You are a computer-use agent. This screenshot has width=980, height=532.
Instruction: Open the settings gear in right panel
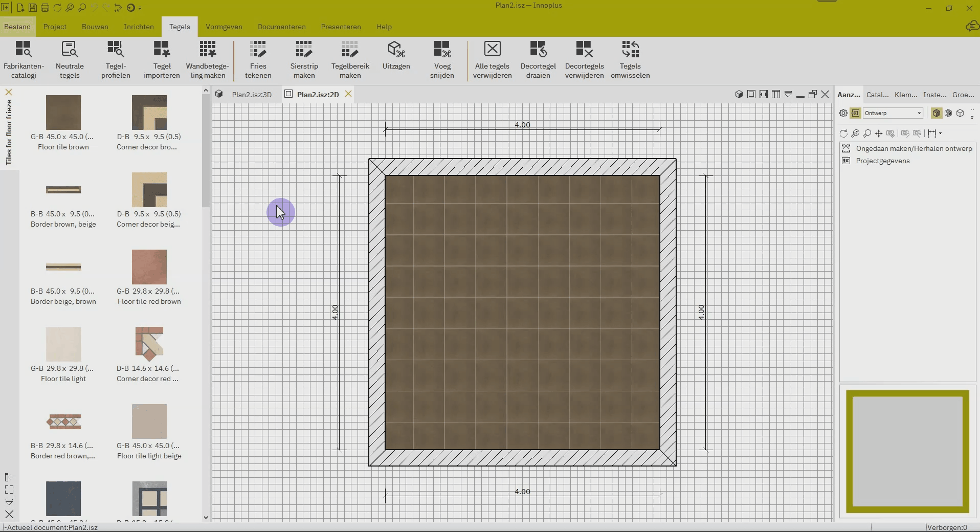843,113
